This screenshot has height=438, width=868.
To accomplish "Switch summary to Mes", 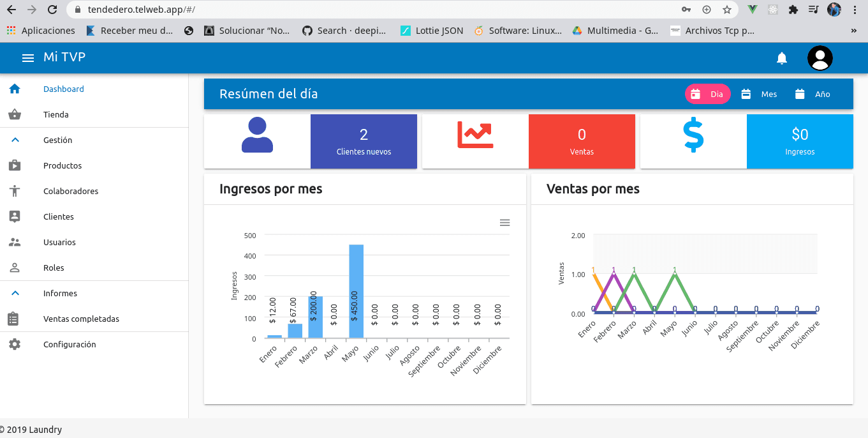I will [x=759, y=94].
